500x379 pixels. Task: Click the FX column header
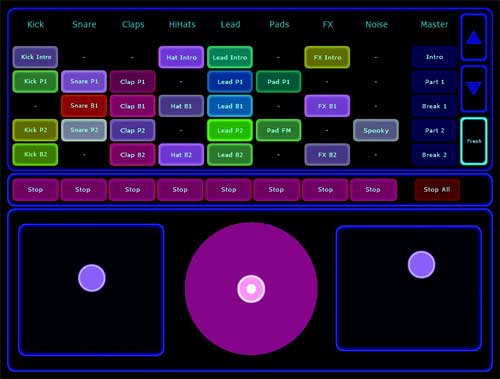(328, 24)
